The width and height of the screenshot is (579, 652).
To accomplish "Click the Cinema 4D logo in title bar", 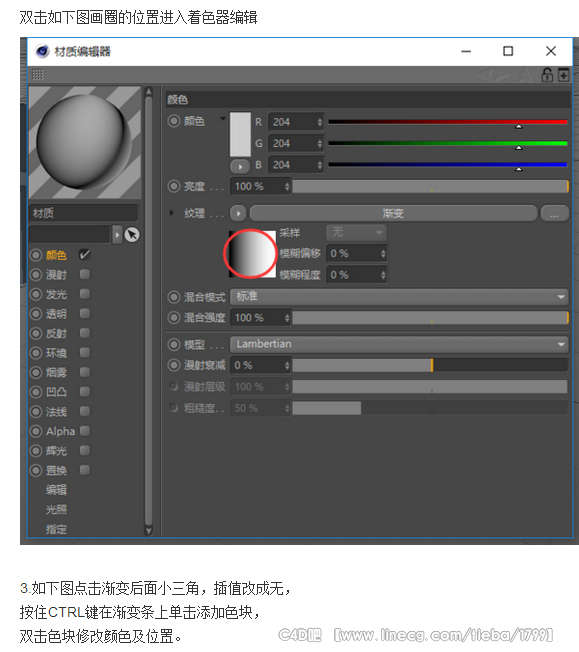I will click(42, 51).
